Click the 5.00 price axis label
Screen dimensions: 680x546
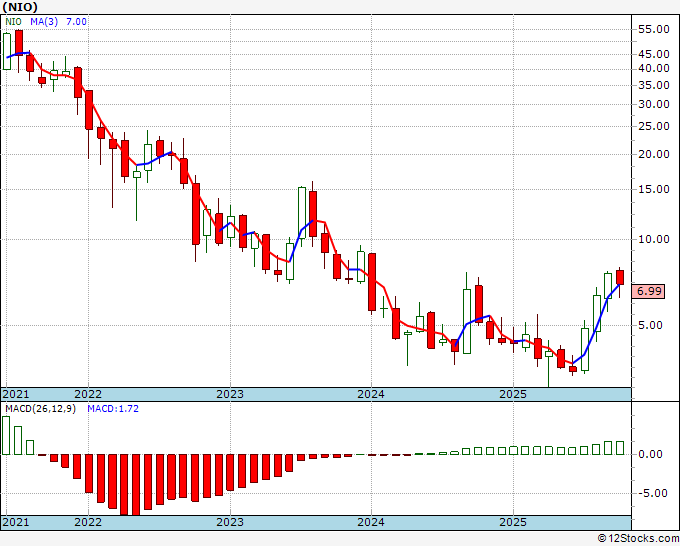657,325
